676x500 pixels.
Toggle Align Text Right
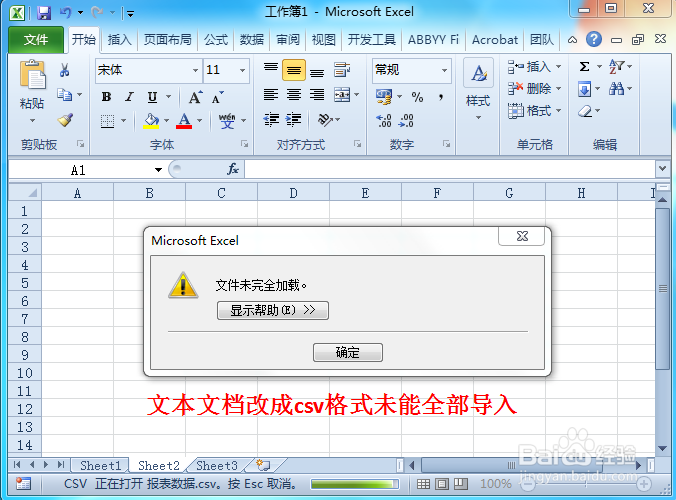[317, 94]
